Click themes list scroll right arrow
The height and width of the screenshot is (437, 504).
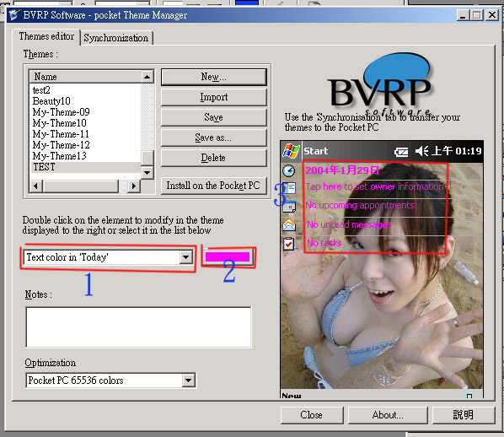[134, 186]
